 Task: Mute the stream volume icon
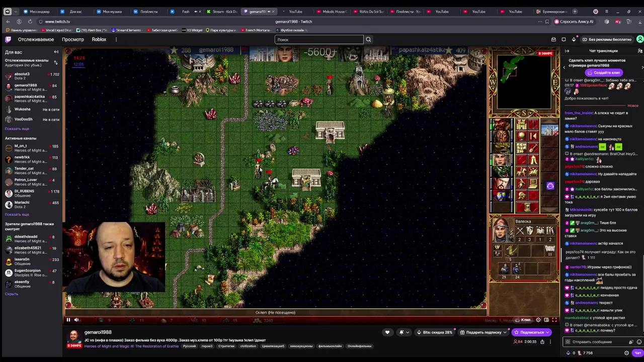pos(77,320)
